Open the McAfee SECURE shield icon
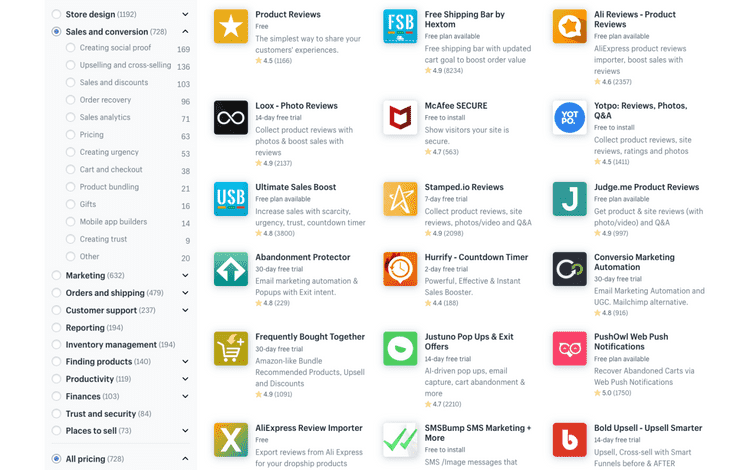The width and height of the screenshot is (750, 470). click(x=400, y=117)
